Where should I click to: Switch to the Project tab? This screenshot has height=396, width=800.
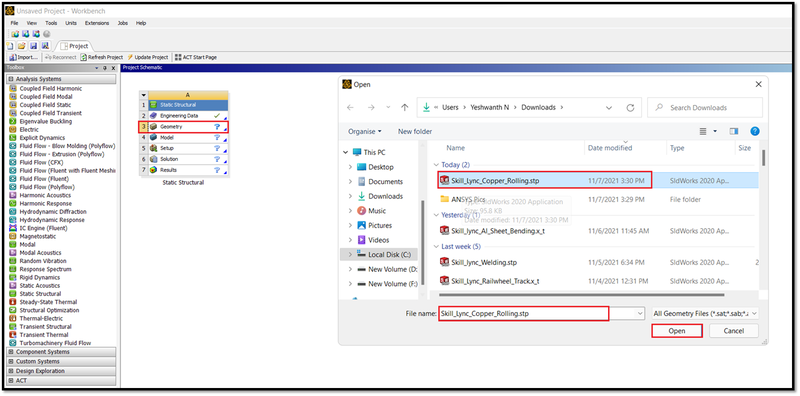tap(74, 46)
